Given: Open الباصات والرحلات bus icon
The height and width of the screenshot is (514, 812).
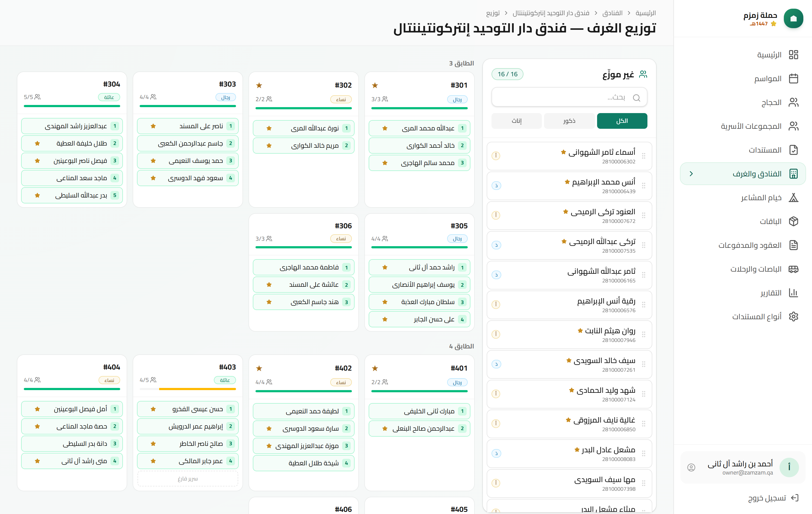Looking at the screenshot, I should tap(793, 269).
